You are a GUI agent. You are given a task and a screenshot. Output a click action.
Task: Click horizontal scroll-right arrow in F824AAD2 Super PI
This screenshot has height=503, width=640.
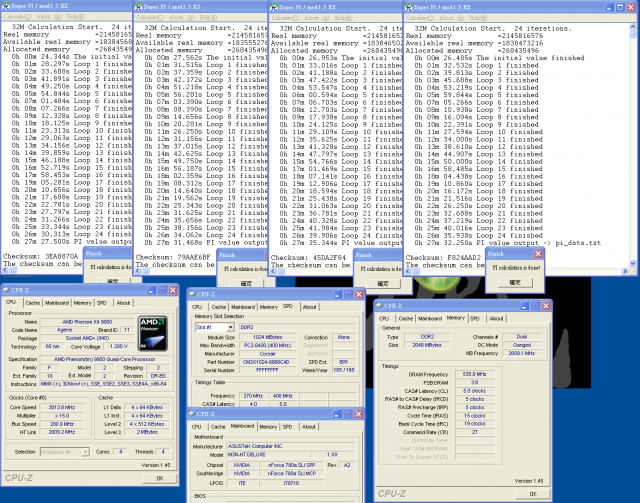pyautogui.click(x=625, y=271)
